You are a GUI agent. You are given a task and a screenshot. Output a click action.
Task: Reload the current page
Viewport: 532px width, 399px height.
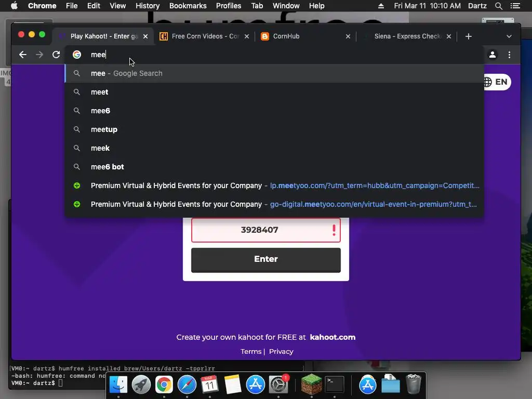click(x=56, y=55)
